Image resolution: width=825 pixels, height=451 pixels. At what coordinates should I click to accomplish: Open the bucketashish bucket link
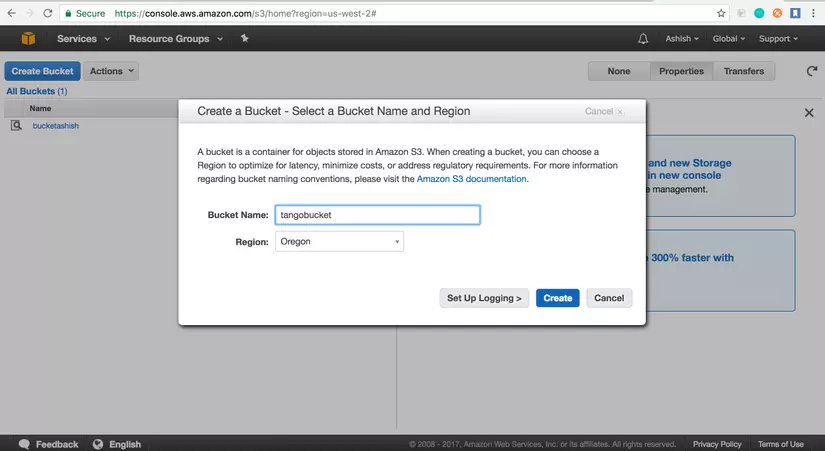click(x=56, y=126)
